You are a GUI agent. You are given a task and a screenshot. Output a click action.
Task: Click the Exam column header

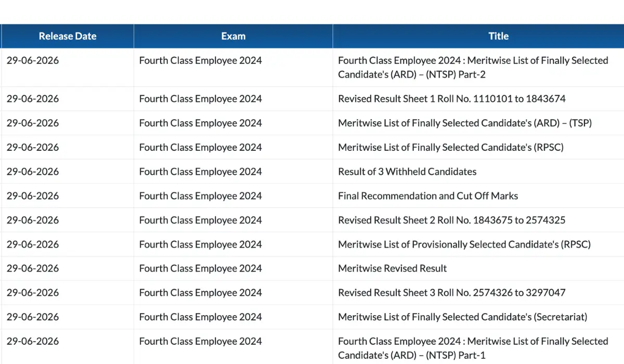233,36
